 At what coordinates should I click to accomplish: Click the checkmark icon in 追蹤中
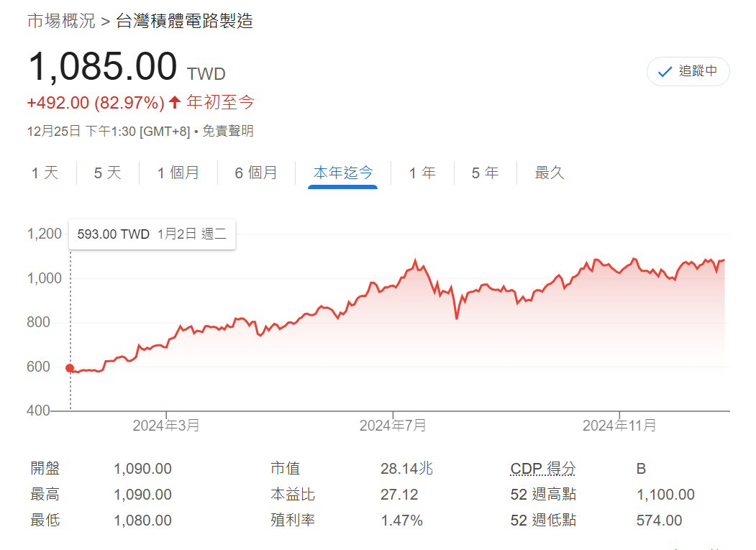click(665, 72)
